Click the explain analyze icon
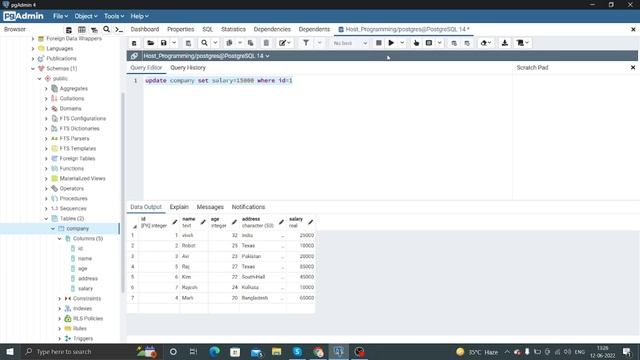The image size is (640, 360). point(429,43)
